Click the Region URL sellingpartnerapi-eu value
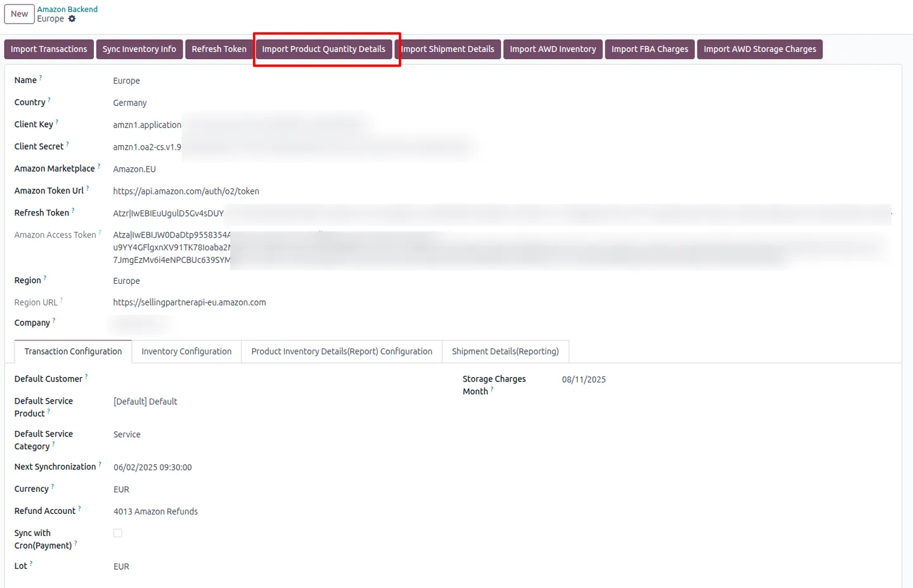Screen dimensions: 913x588 [x=190, y=303]
